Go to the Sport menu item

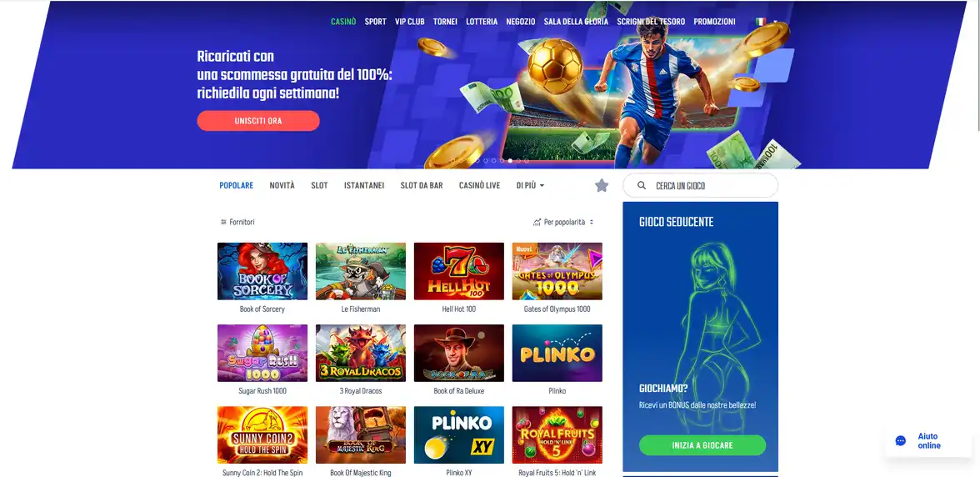(x=376, y=21)
